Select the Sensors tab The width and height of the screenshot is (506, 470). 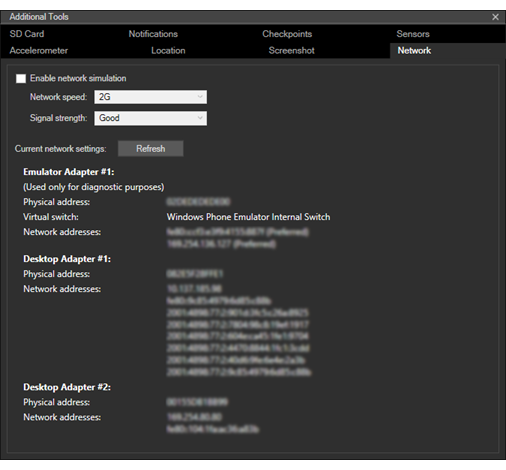(413, 34)
